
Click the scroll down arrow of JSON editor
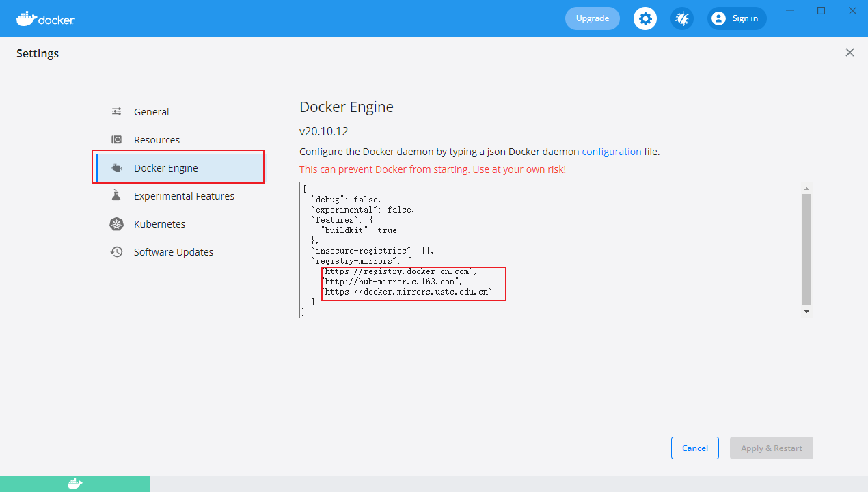coord(807,312)
